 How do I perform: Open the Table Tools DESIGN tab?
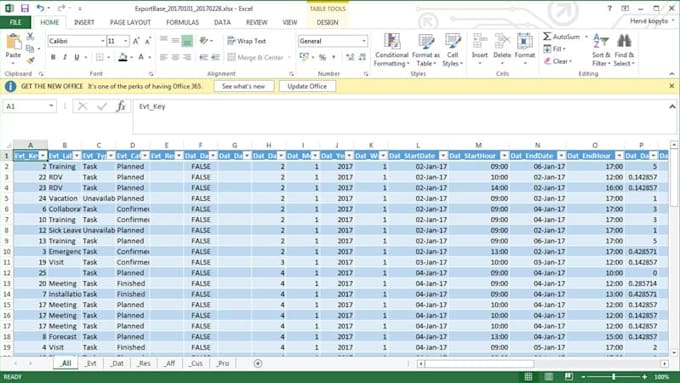pos(327,22)
